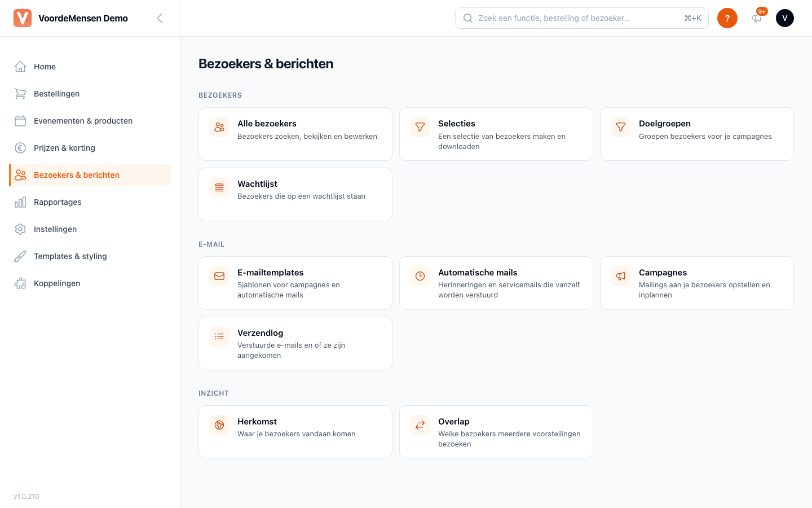The image size is (812, 508).
Task: Collapse the sidebar with the chevron
Action: click(160, 18)
